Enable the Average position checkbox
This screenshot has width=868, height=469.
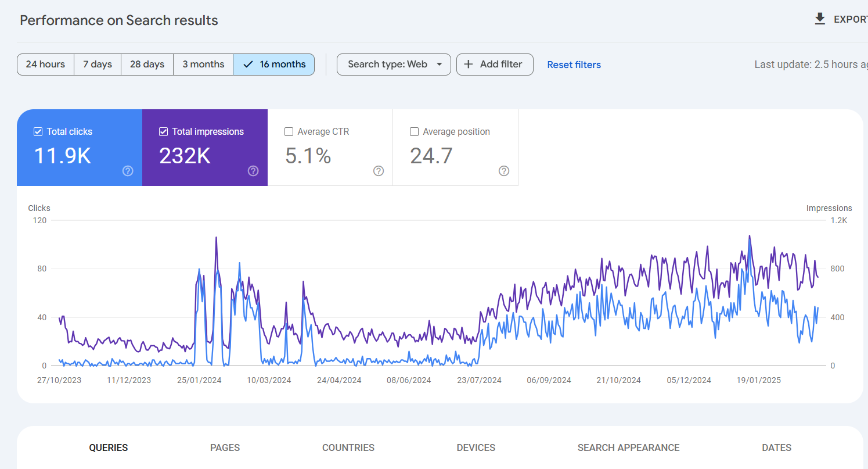pyautogui.click(x=414, y=132)
